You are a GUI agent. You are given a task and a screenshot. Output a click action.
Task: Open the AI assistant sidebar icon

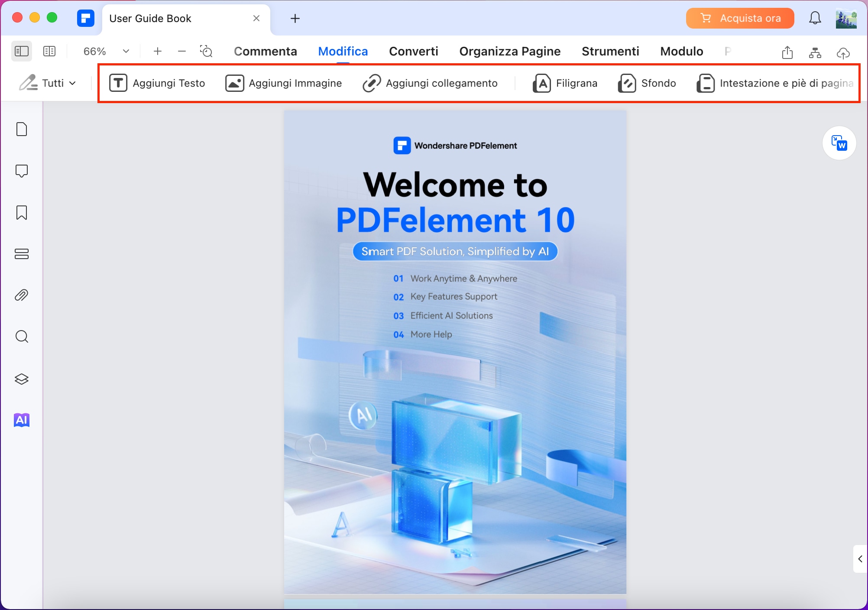click(22, 420)
